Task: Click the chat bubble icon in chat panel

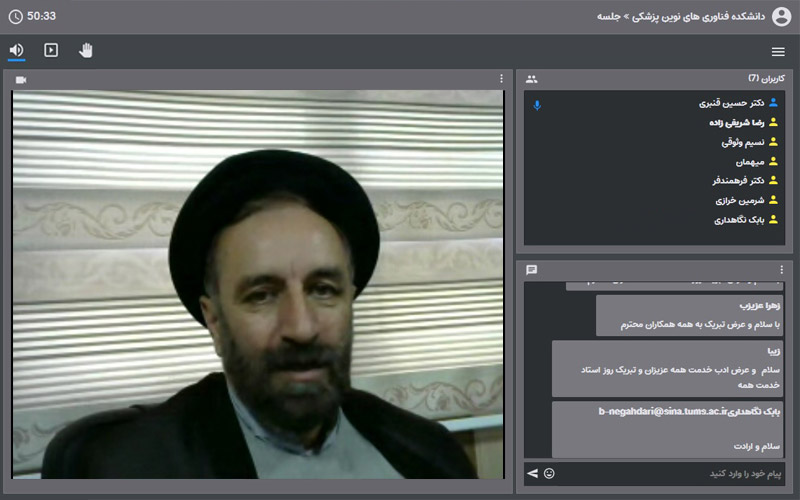Action: (x=532, y=269)
